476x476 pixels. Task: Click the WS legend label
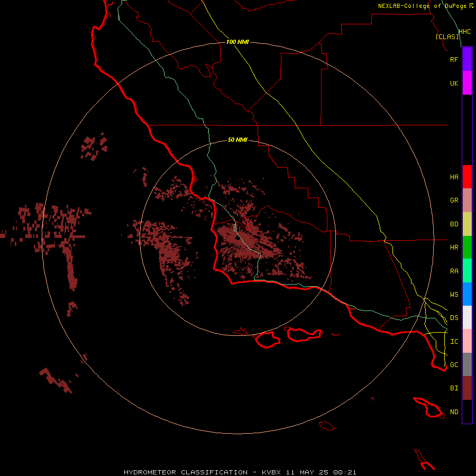[x=454, y=294]
